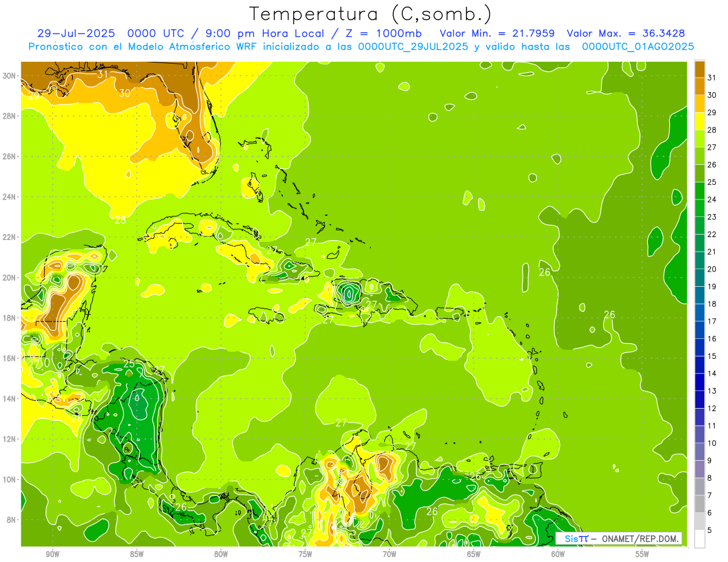Click longitude axis label '85W'
Viewport: 728px width, 562px height.
(x=136, y=554)
